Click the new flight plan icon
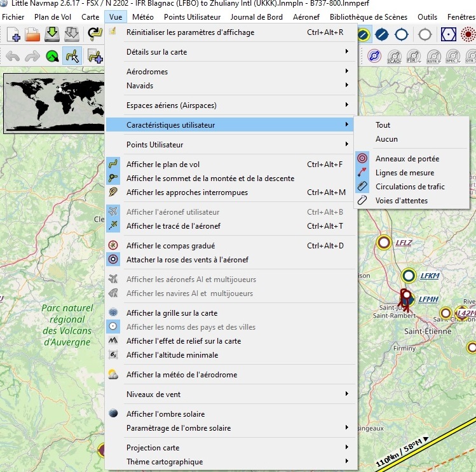476x472 pixels. point(13,34)
